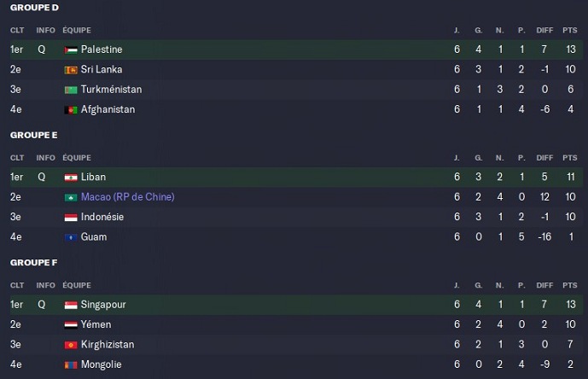Click the ÉQUIPE column header in Groupe F
The image size is (588, 379).
click(77, 286)
